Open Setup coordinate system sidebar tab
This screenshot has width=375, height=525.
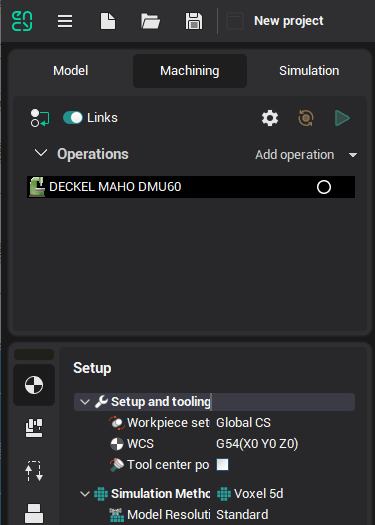[x=34, y=385]
